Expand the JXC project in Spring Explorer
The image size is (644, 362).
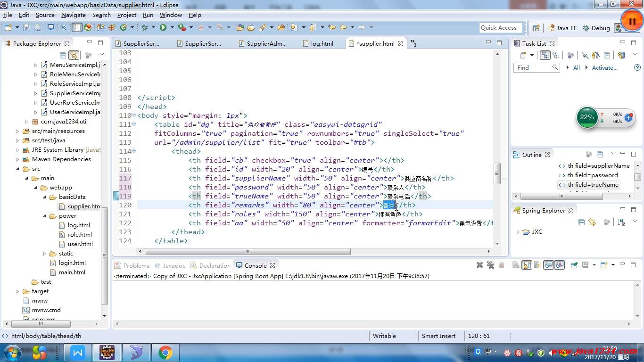point(518,232)
